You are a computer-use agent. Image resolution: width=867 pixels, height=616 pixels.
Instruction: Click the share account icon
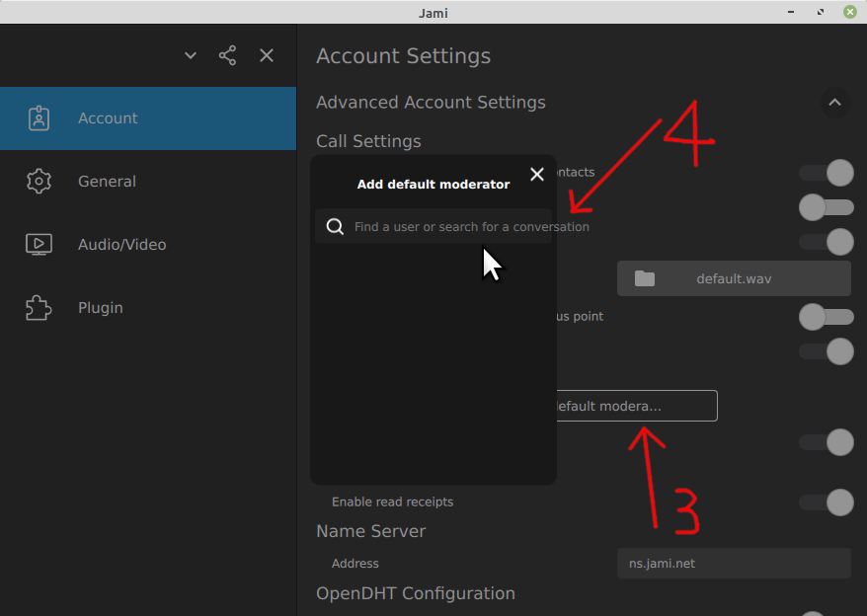coord(227,55)
